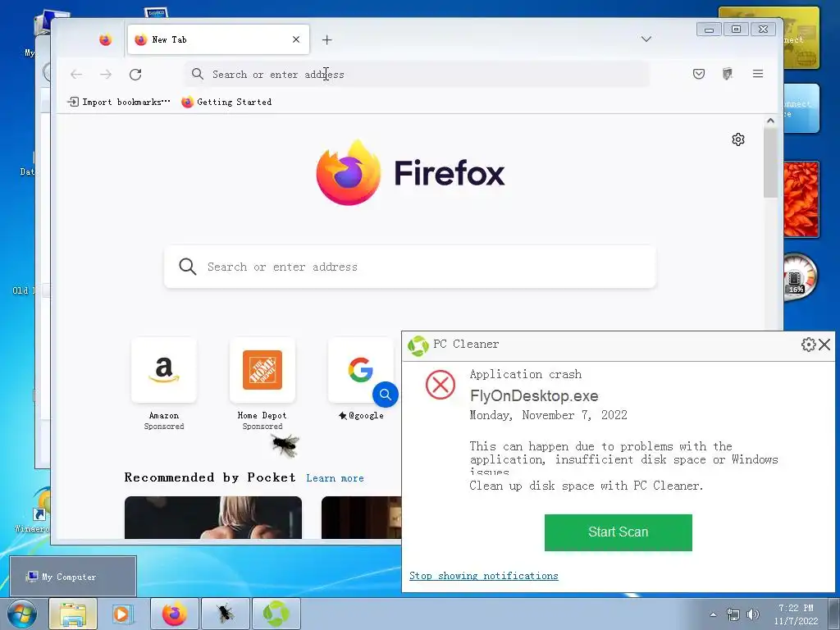The height and width of the screenshot is (630, 840).
Task: Open a new tab with plus button
Action: [326, 39]
